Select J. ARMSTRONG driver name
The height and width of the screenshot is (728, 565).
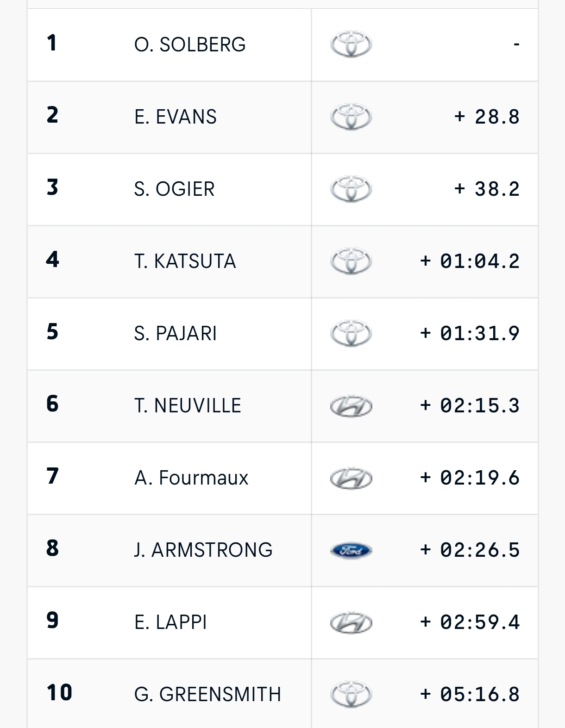pyautogui.click(x=203, y=550)
